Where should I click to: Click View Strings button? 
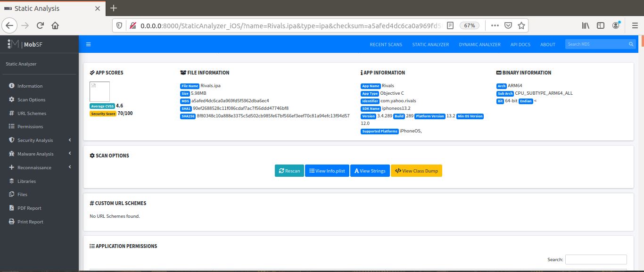click(370, 171)
